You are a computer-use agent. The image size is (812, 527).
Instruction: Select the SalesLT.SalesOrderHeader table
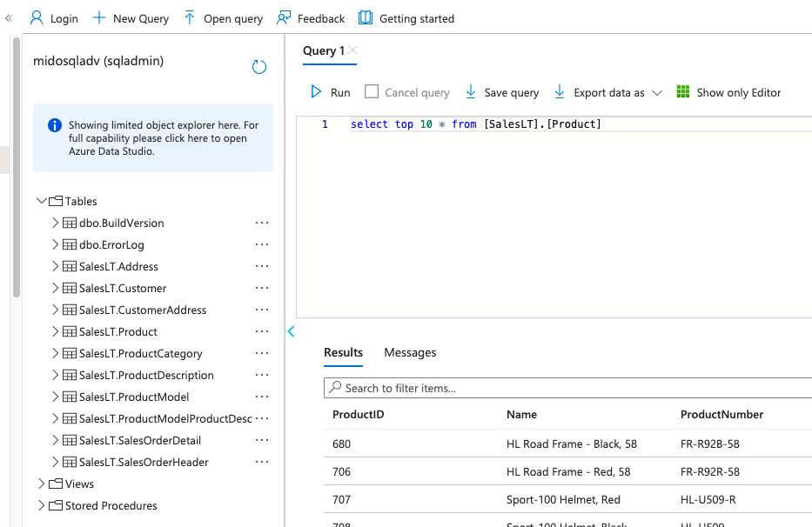click(x=144, y=463)
